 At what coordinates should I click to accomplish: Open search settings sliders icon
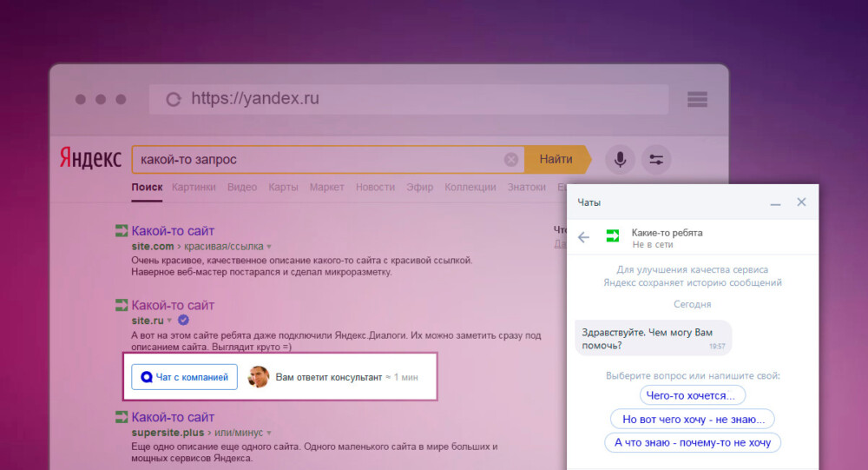[x=656, y=160]
